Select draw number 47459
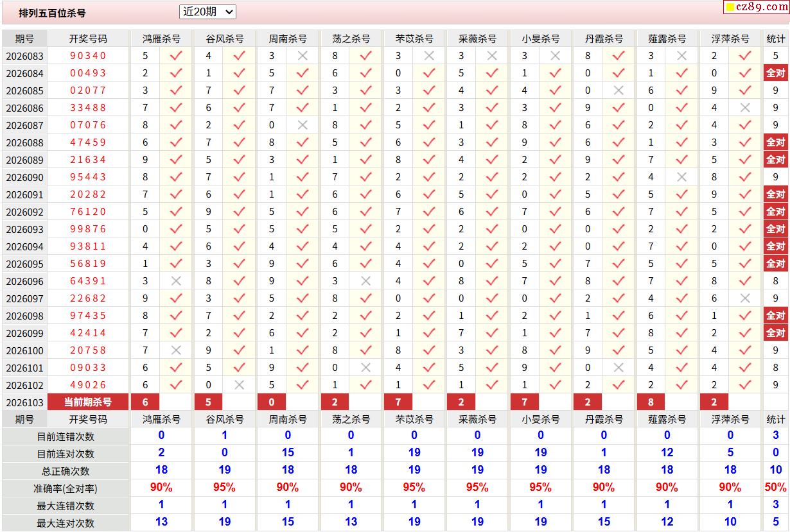The image size is (790, 532). pyautogui.click(x=89, y=142)
